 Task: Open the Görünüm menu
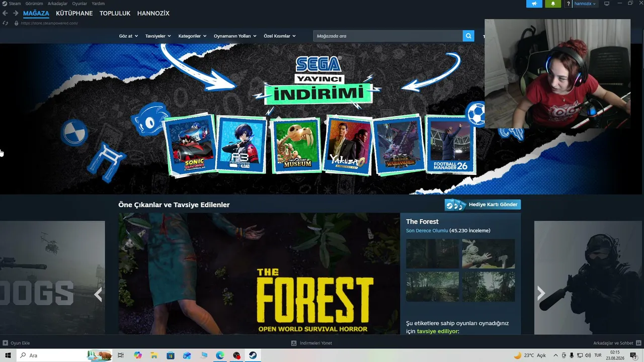point(34,4)
